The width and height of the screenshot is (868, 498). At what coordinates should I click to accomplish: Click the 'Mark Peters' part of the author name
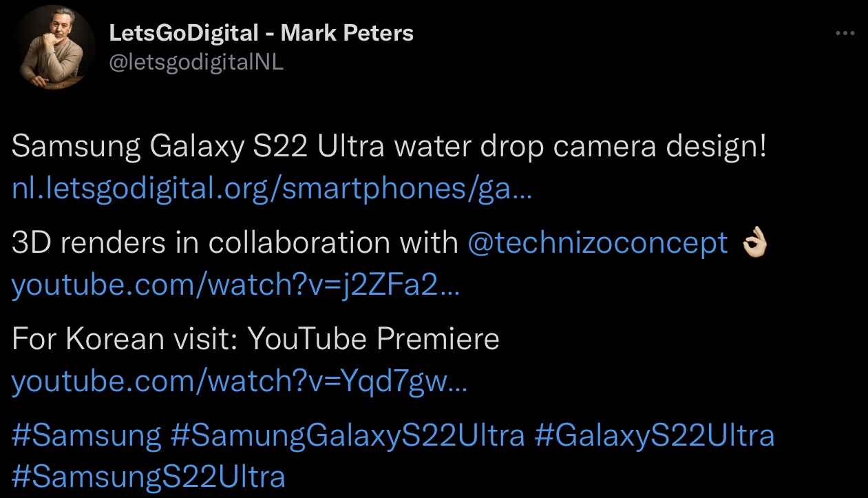[347, 32]
